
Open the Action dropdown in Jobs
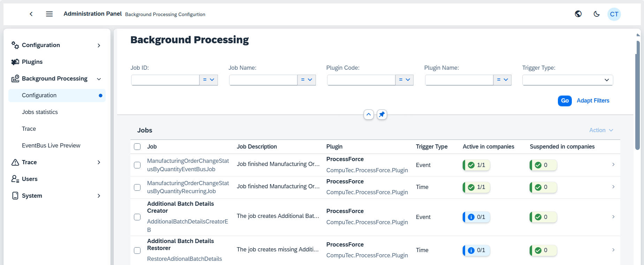(601, 130)
